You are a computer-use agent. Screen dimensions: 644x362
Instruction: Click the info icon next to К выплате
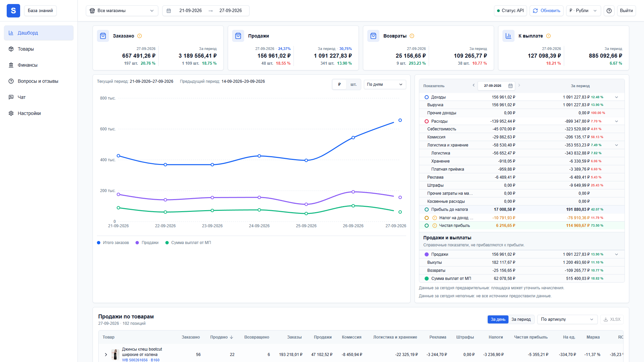point(548,36)
